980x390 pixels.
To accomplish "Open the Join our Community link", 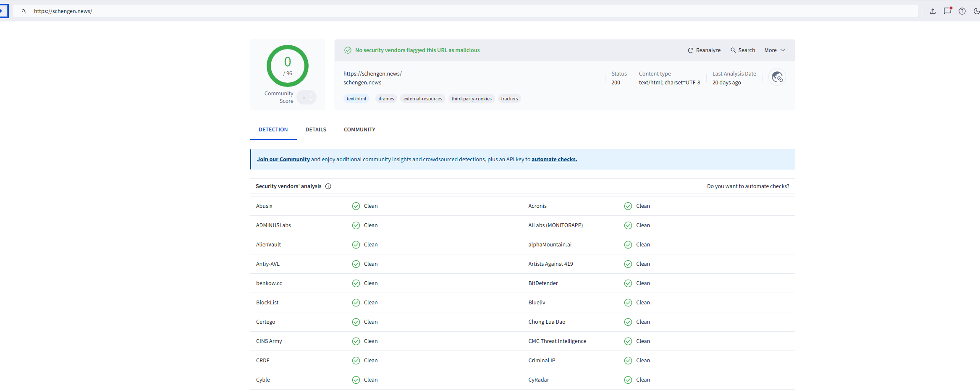I will click(x=283, y=160).
